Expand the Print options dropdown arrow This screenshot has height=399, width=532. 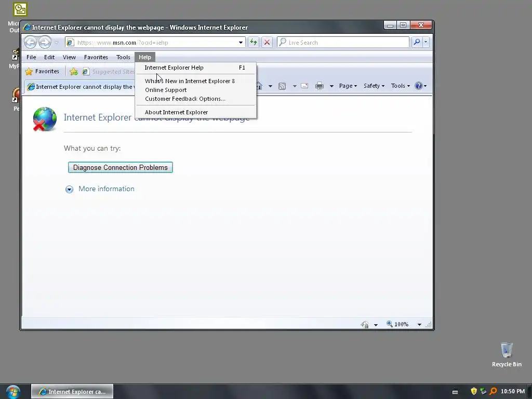pos(331,86)
